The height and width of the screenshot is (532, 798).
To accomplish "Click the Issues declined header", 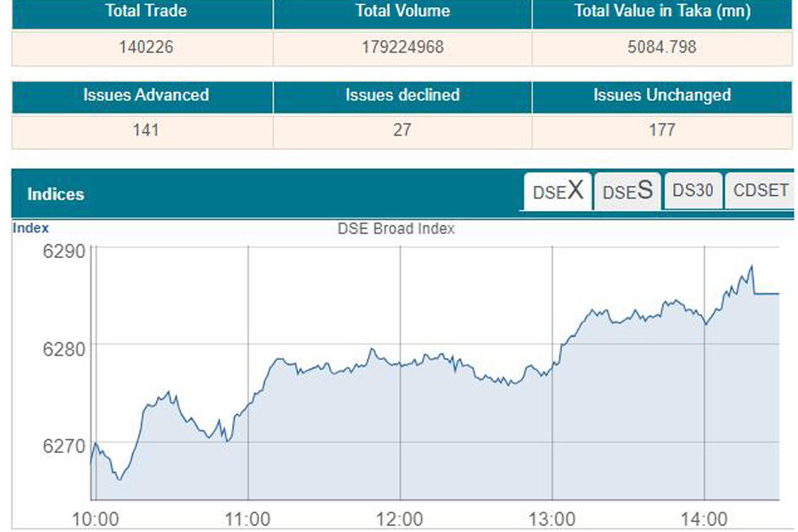I will point(403,95).
